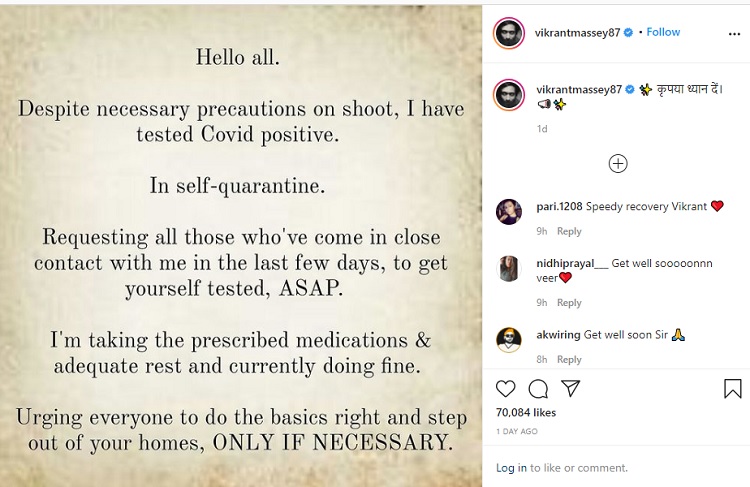This screenshot has height=487, width=750.
Task: Reply to nidhiprayal__'s comment
Action: pyautogui.click(x=569, y=302)
